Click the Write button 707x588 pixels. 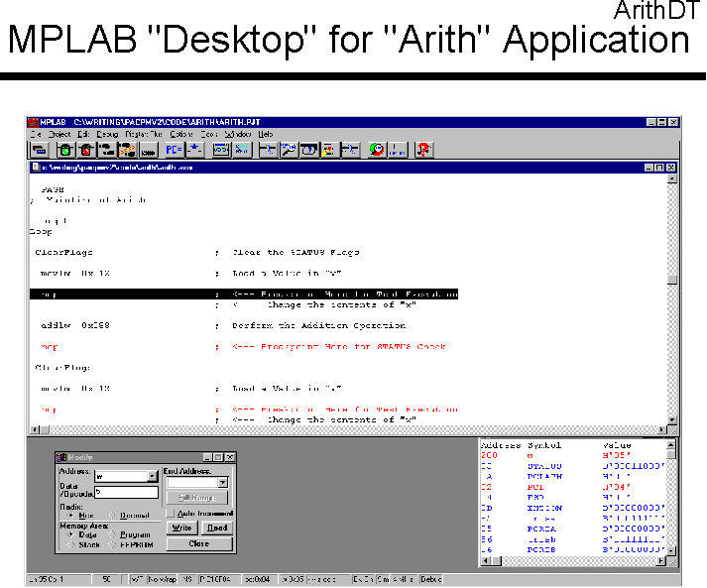(x=181, y=528)
